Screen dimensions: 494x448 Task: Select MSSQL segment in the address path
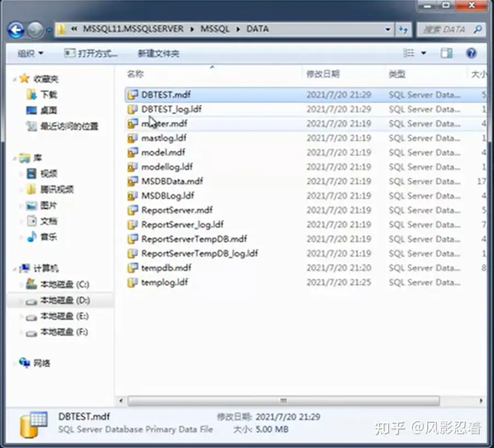(215, 29)
